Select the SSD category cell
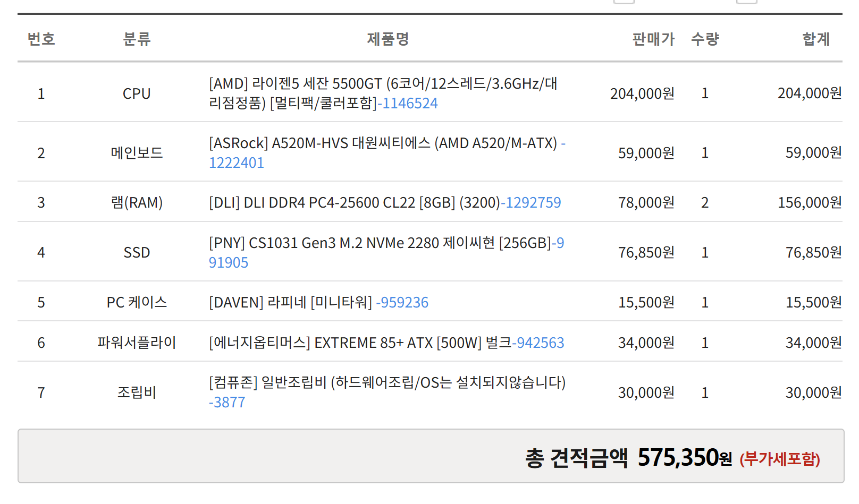This screenshot has width=859, height=504. click(137, 252)
